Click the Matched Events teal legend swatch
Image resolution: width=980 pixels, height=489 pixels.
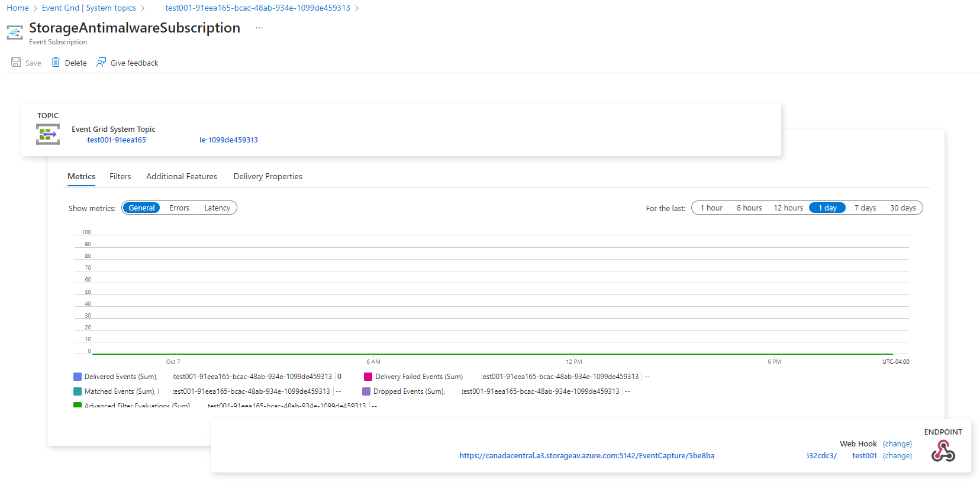[x=78, y=391]
